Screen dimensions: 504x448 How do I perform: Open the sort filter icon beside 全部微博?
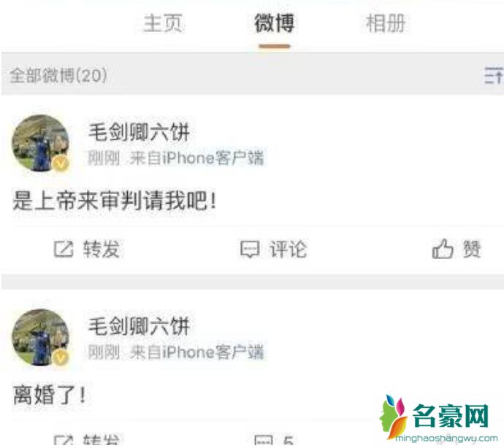pyautogui.click(x=493, y=75)
